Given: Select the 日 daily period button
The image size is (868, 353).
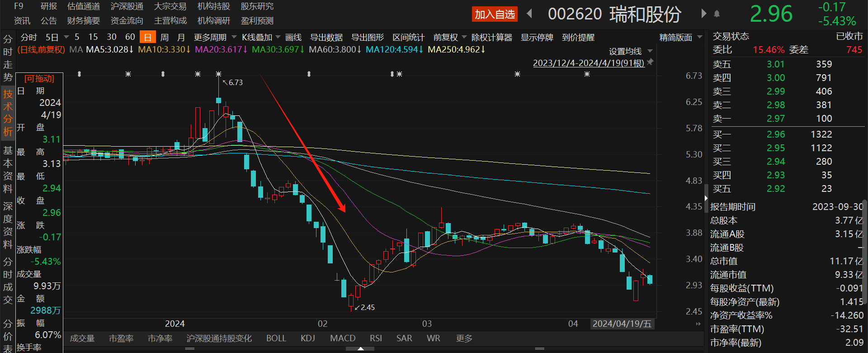Looking at the screenshot, I should 147,38.
